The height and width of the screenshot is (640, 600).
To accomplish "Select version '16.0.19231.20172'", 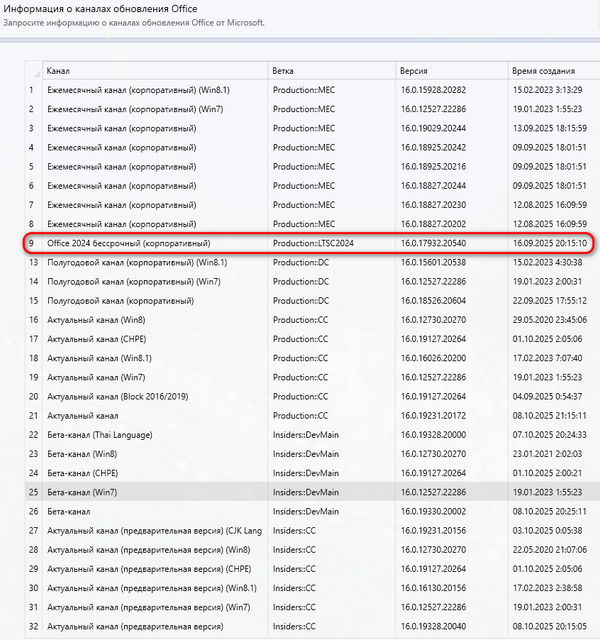I will [x=451, y=416].
